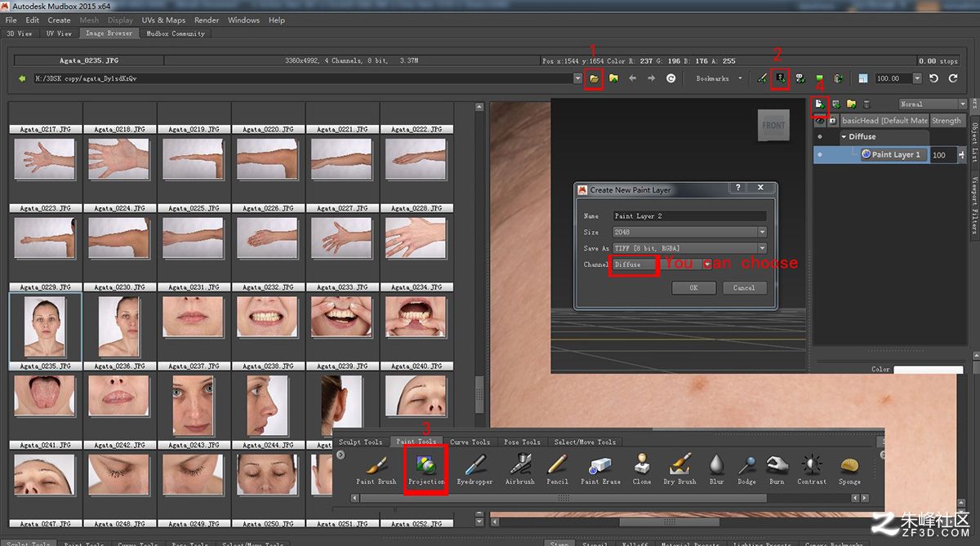Image resolution: width=980 pixels, height=546 pixels.
Task: Click the add bookmark folder icon
Action: pos(613,78)
